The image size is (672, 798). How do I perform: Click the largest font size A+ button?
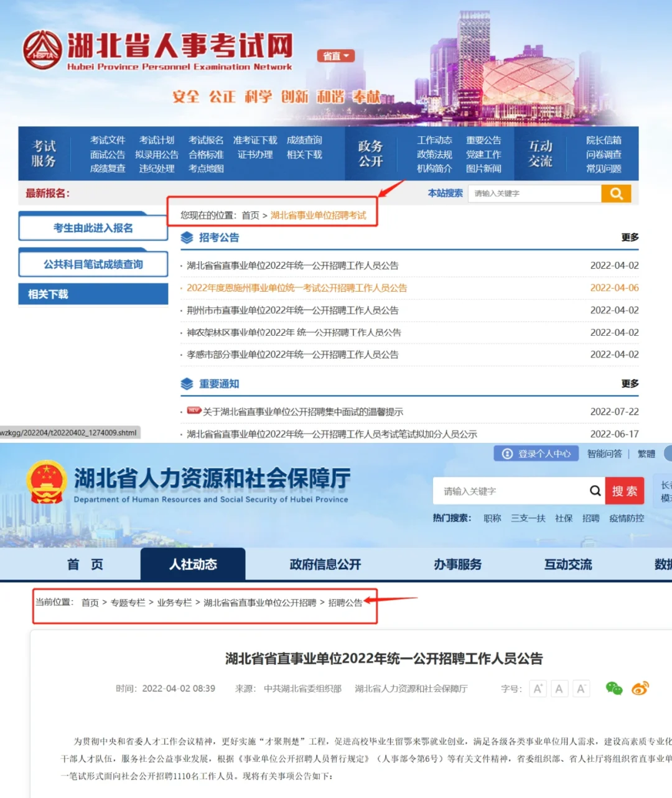(538, 689)
